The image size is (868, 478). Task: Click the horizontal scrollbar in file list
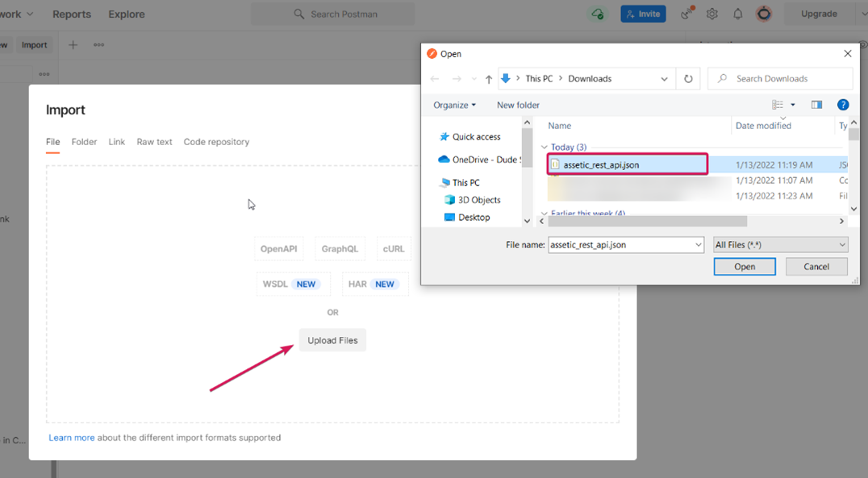647,222
